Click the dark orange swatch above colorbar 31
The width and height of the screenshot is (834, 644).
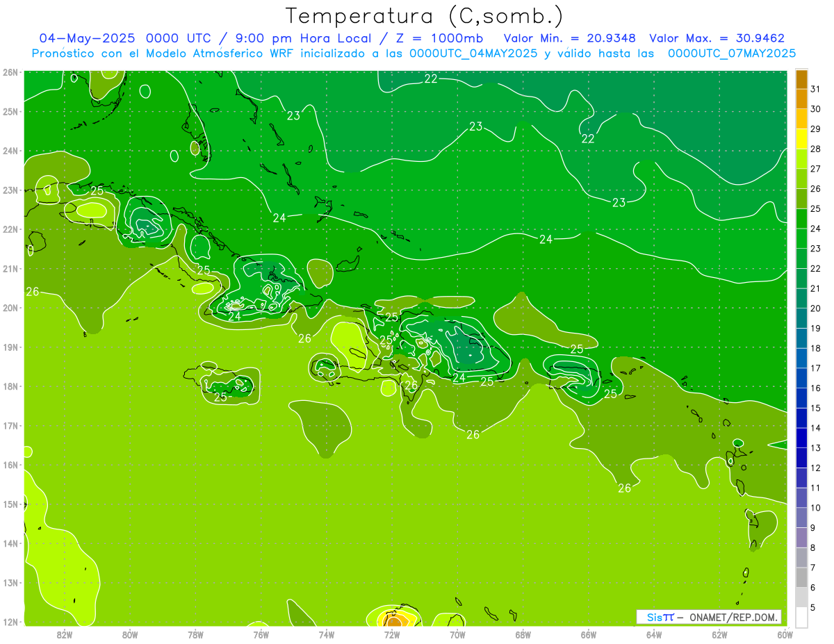[x=801, y=79]
